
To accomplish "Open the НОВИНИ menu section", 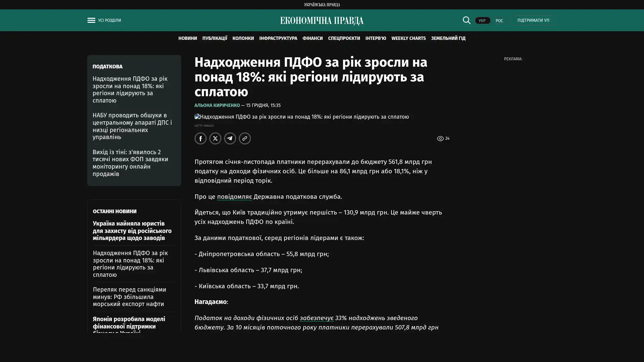I will (187, 39).
